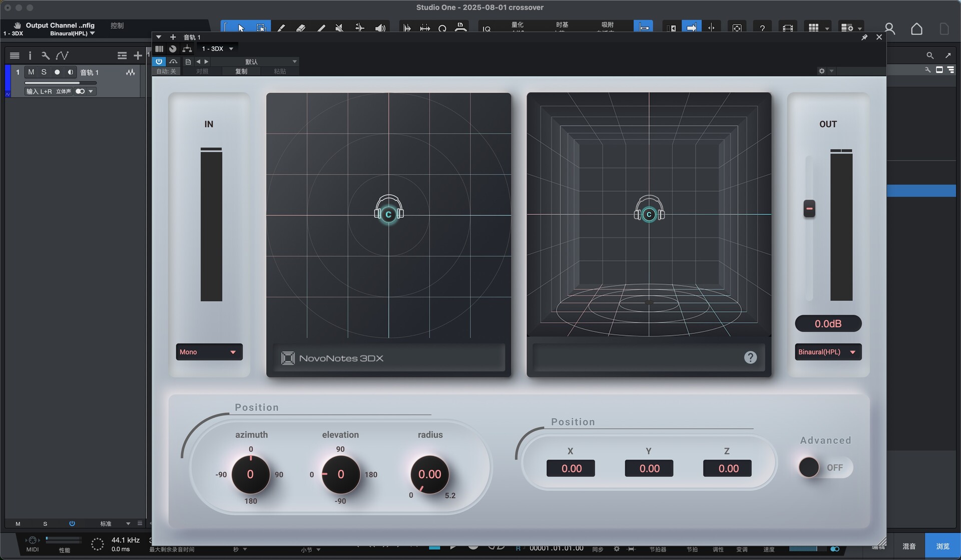961x560 pixels.
Task: Open the Studio One help question mark
Action: 762,29
